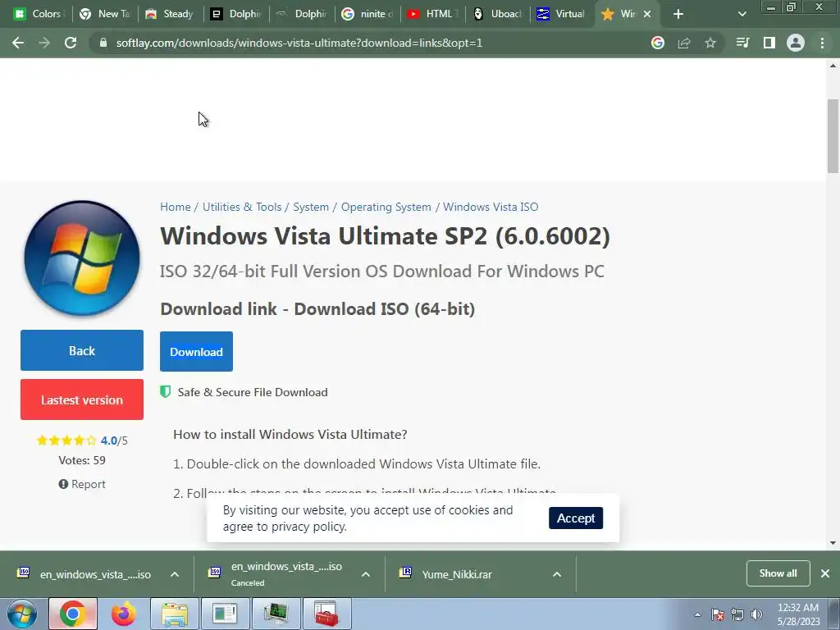Click the circuit-board monitor taskbar icon

click(276, 614)
